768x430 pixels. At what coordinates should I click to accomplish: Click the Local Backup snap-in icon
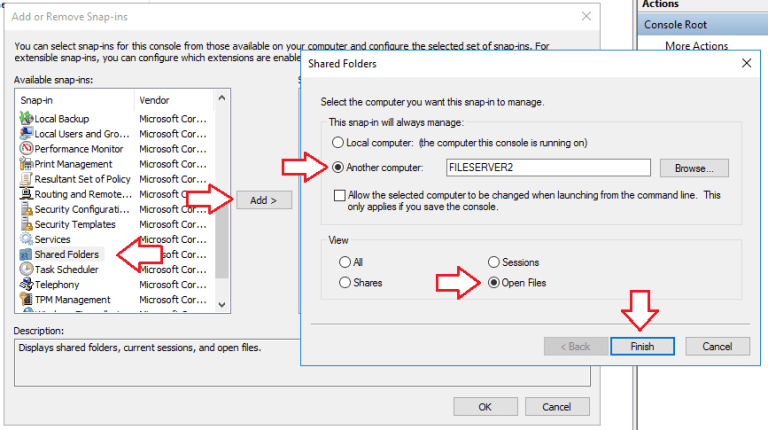point(27,119)
